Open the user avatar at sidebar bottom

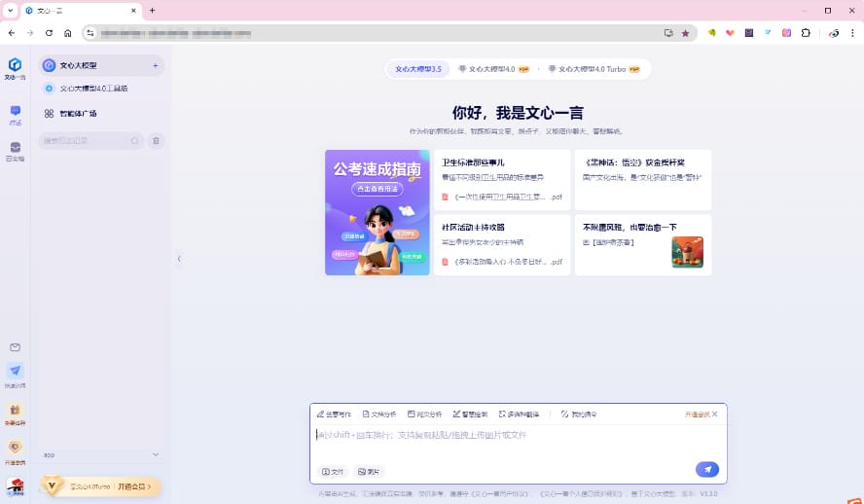click(x=16, y=486)
